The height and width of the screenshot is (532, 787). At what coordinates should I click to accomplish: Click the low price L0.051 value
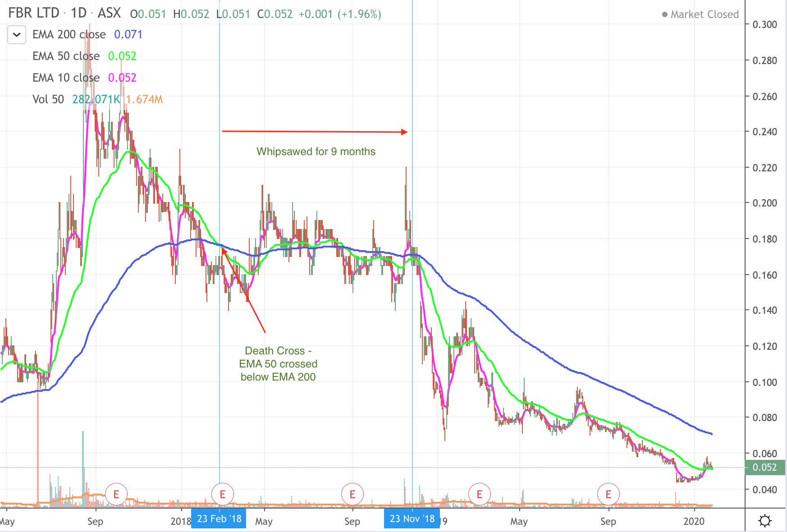(x=233, y=14)
